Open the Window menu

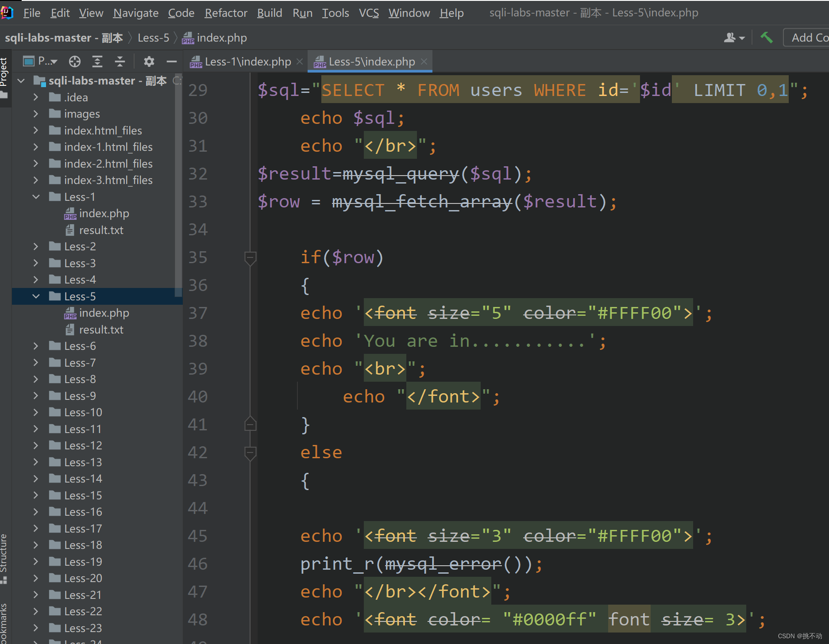tap(409, 13)
